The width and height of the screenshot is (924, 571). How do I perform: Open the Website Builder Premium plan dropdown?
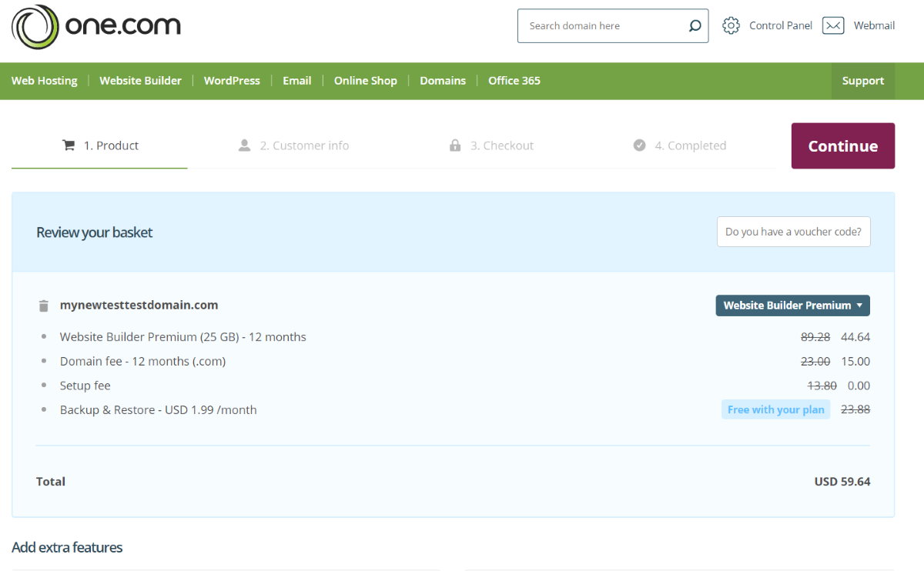point(793,306)
